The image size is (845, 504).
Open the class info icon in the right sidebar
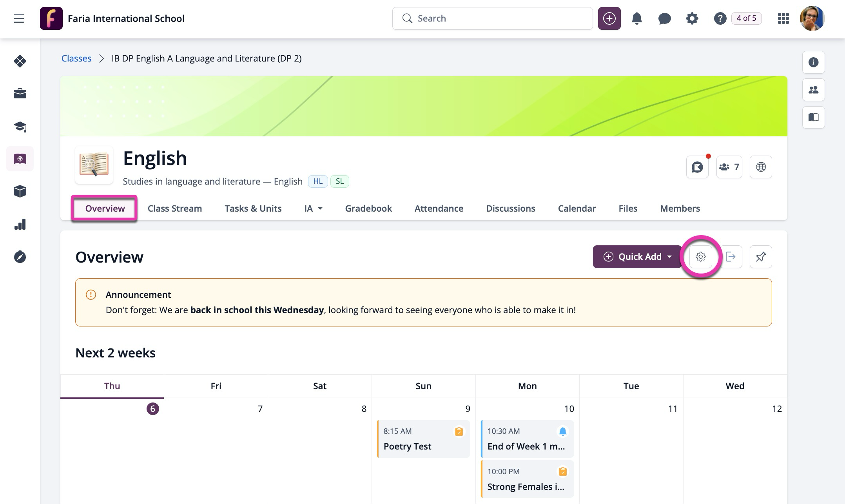click(813, 62)
